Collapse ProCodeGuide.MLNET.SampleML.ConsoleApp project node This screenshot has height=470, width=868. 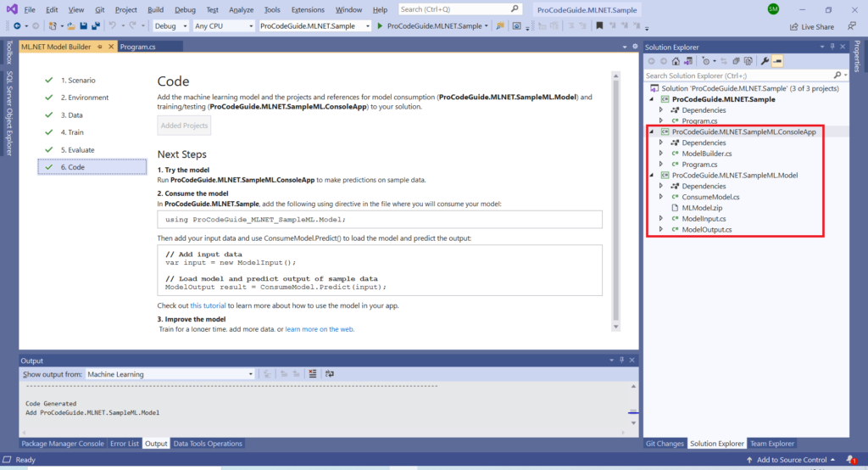pos(652,131)
